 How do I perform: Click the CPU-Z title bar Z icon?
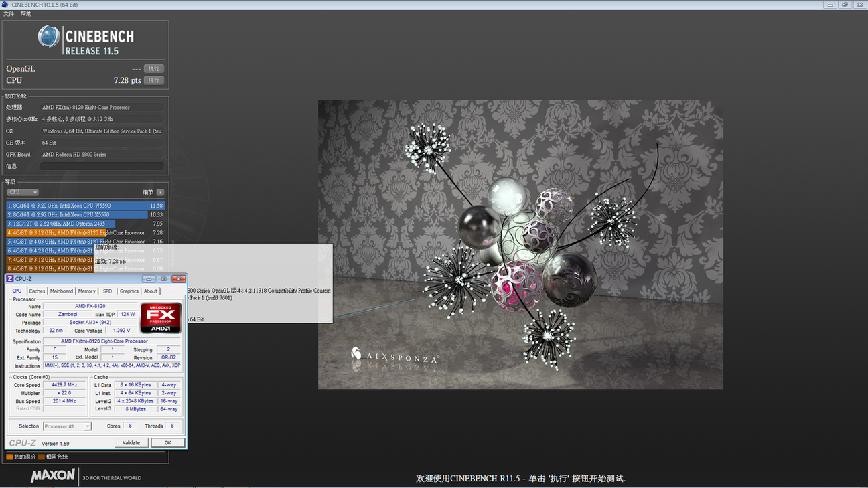pyautogui.click(x=10, y=279)
